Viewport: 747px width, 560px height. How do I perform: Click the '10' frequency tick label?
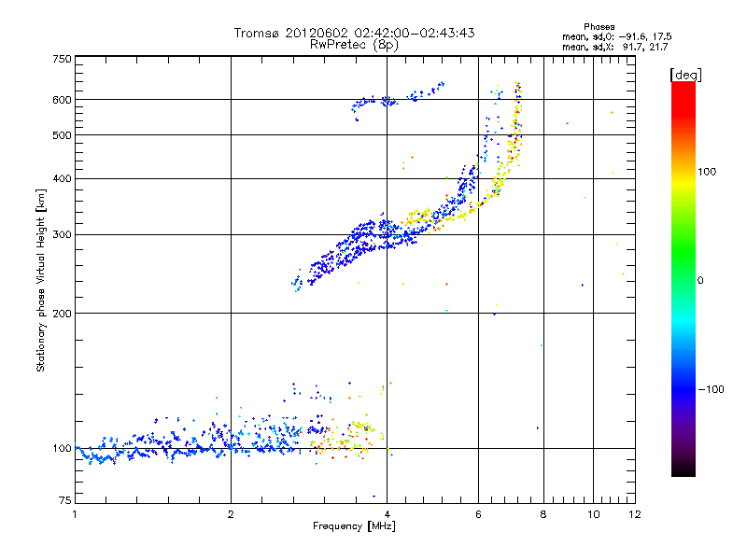[594, 514]
